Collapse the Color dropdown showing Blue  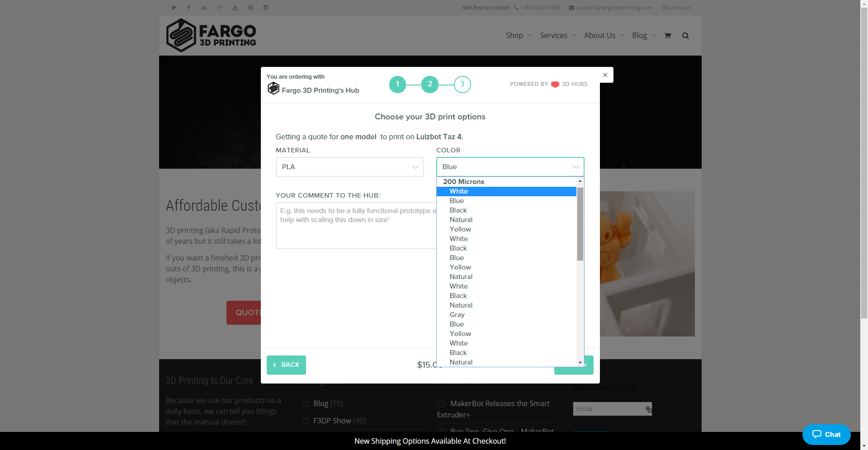[x=510, y=167]
